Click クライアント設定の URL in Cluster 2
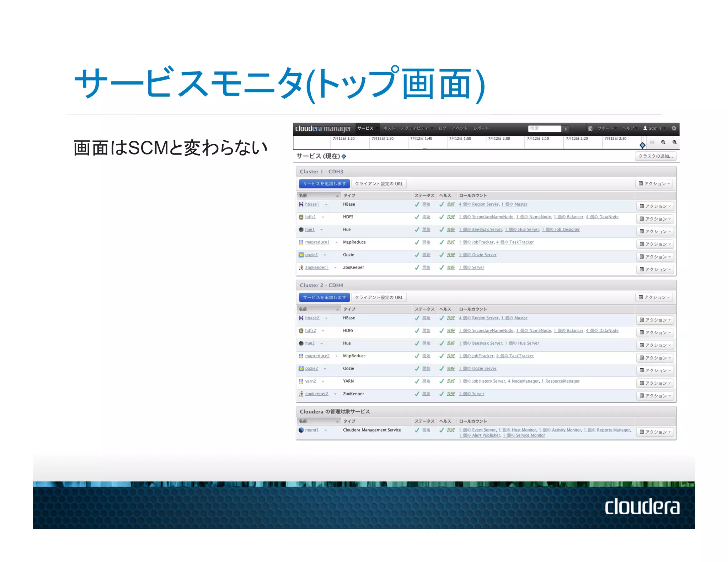 tap(379, 297)
